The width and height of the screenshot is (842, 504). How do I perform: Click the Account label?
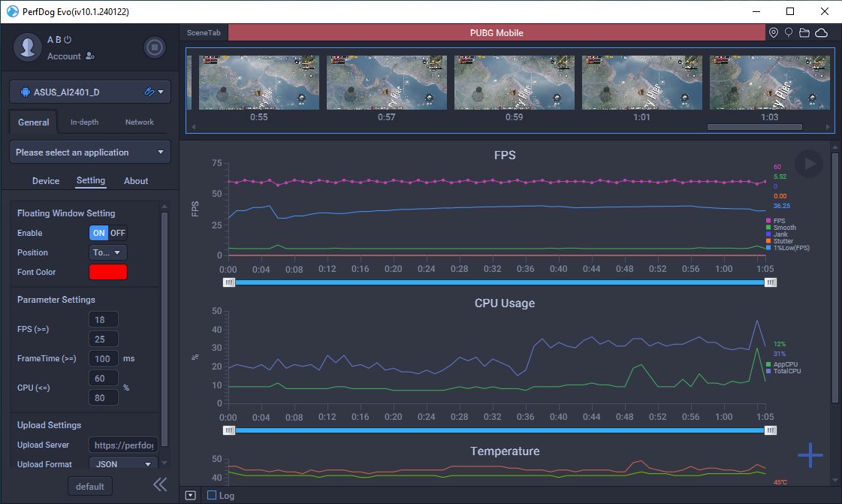click(x=64, y=56)
